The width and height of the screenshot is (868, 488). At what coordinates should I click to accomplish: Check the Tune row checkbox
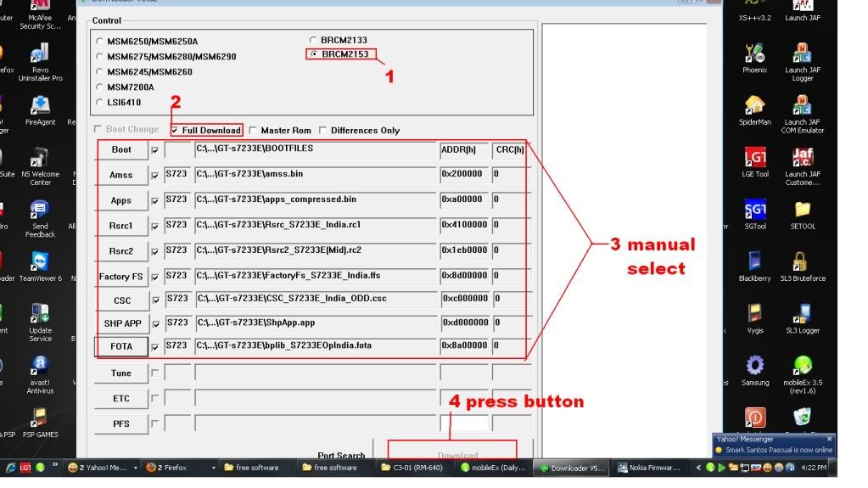[x=155, y=373]
